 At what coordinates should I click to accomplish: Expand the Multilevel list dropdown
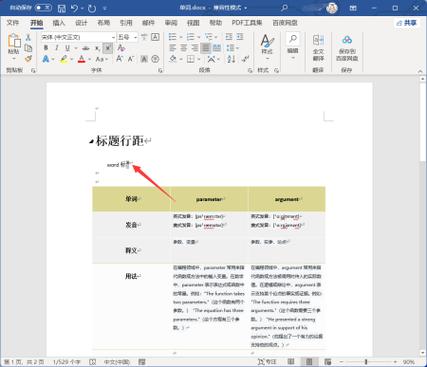(217, 37)
